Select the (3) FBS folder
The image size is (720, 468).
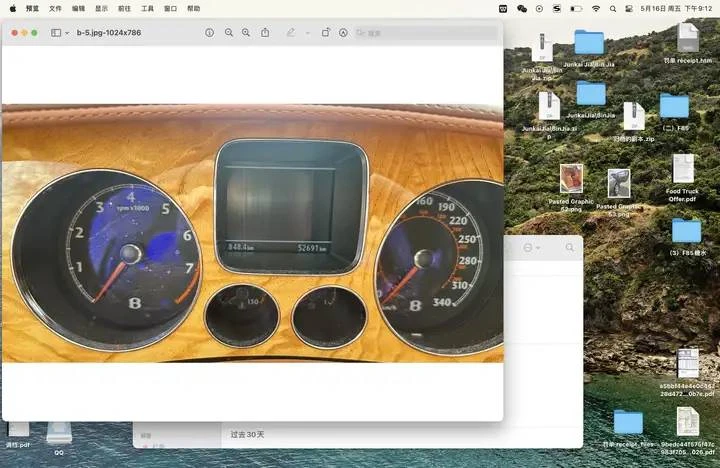tap(686, 231)
